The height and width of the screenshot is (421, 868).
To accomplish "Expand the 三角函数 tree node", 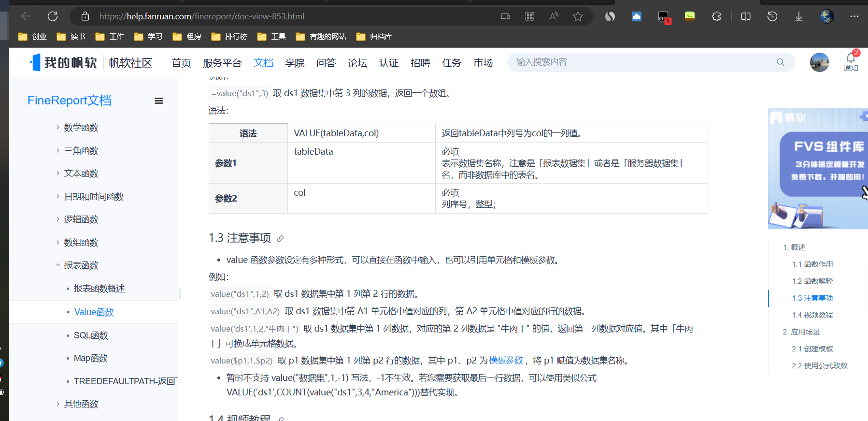I will pyautogui.click(x=58, y=151).
